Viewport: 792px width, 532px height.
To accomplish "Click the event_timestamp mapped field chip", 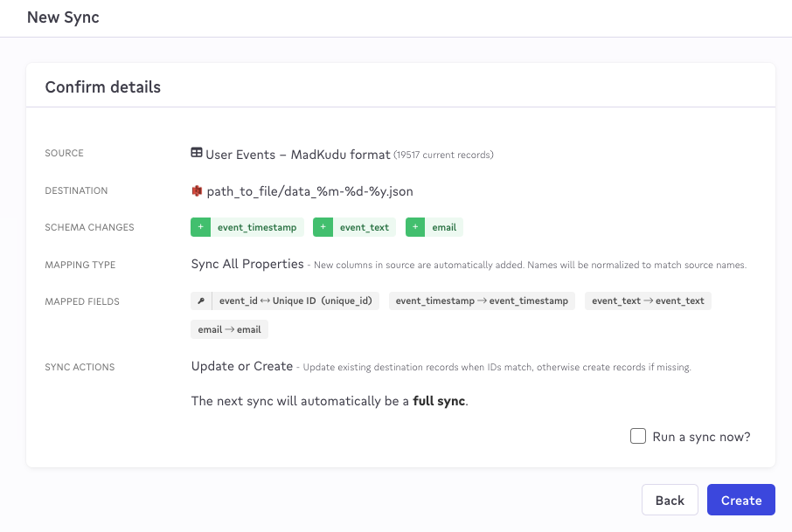I will pyautogui.click(x=482, y=301).
